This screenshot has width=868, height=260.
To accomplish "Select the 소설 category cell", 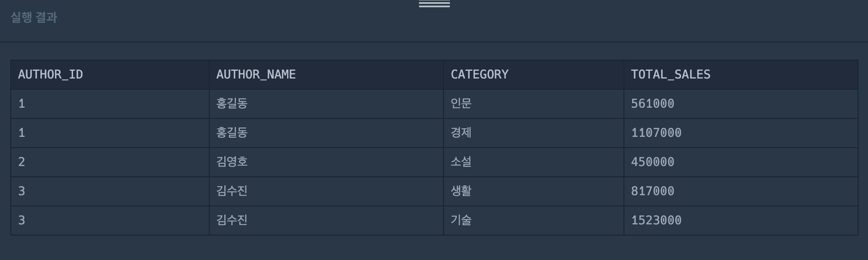I will [461, 162].
